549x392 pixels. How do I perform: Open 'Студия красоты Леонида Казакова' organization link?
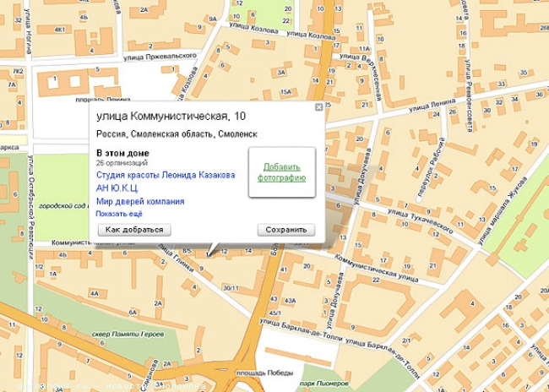[166, 175]
